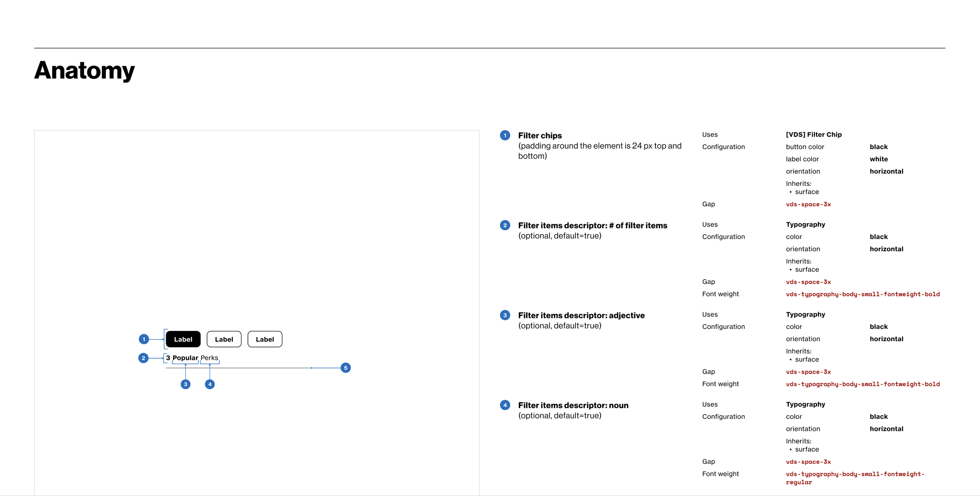This screenshot has width=980, height=496.
Task: Click the Filter chips section title
Action: pyautogui.click(x=539, y=135)
